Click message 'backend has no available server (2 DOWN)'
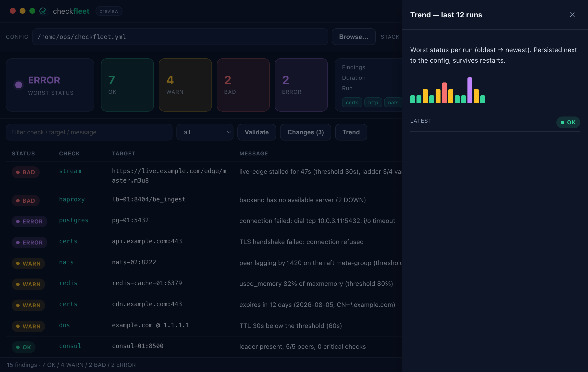Screen dimensions: 588x372 pos(303,200)
